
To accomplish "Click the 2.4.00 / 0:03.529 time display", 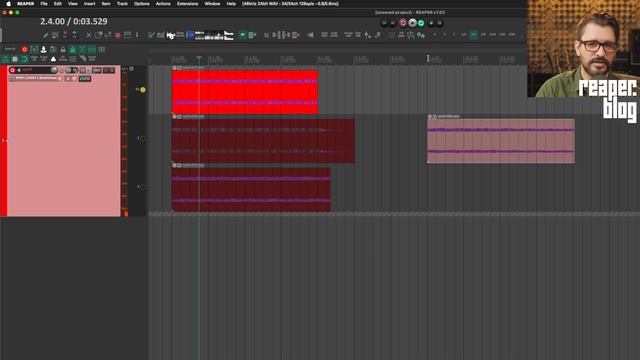I will click(74, 21).
